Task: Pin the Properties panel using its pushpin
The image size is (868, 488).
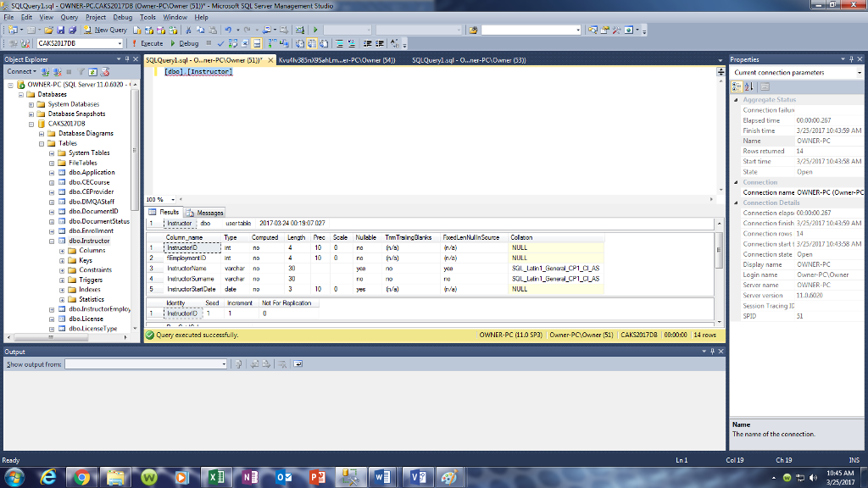Action: (852, 59)
